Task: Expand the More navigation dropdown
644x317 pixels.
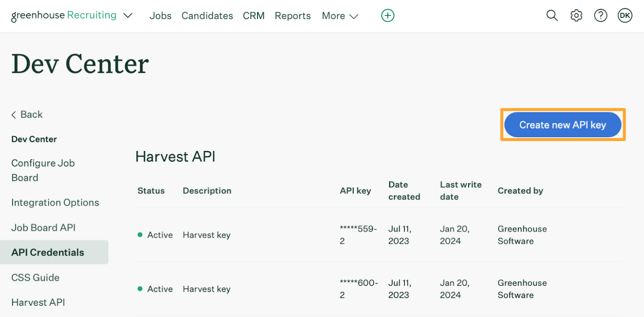Action: point(340,16)
